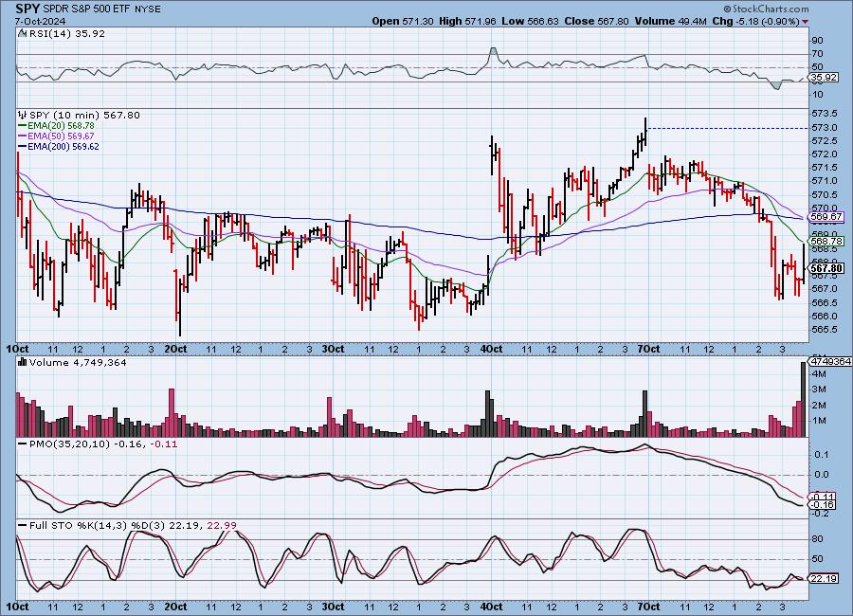Click the 573.0 price axis label

coord(825,127)
